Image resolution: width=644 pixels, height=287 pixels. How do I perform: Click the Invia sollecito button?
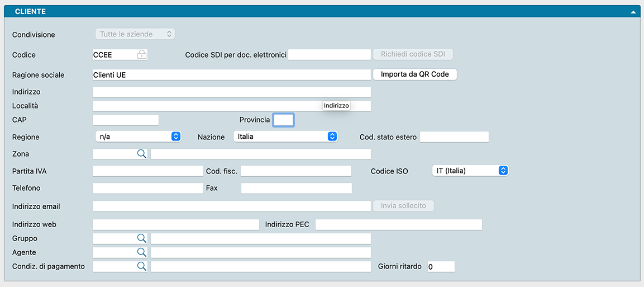403,206
